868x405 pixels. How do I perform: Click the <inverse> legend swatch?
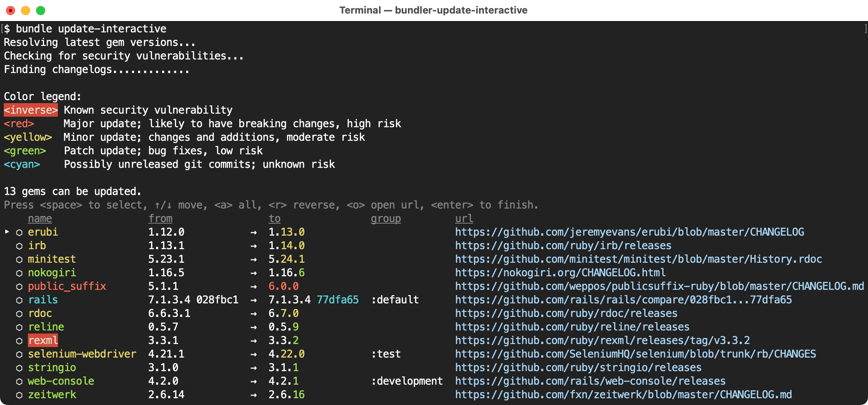(x=31, y=110)
